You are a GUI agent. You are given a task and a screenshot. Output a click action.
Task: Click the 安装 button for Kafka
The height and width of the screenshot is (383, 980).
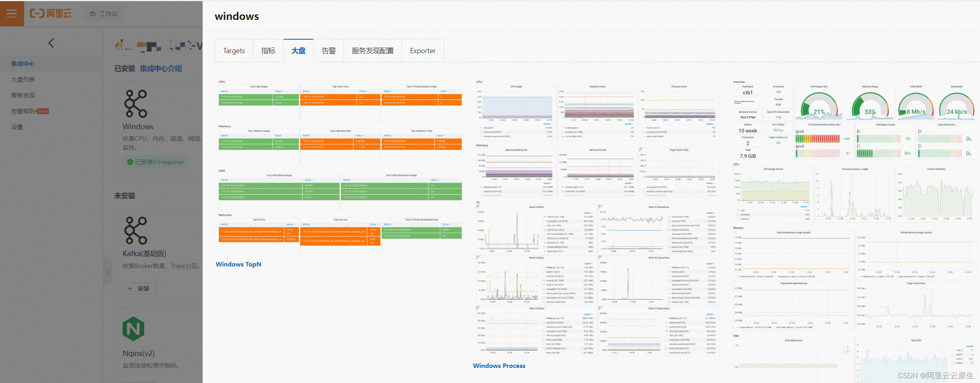[139, 289]
